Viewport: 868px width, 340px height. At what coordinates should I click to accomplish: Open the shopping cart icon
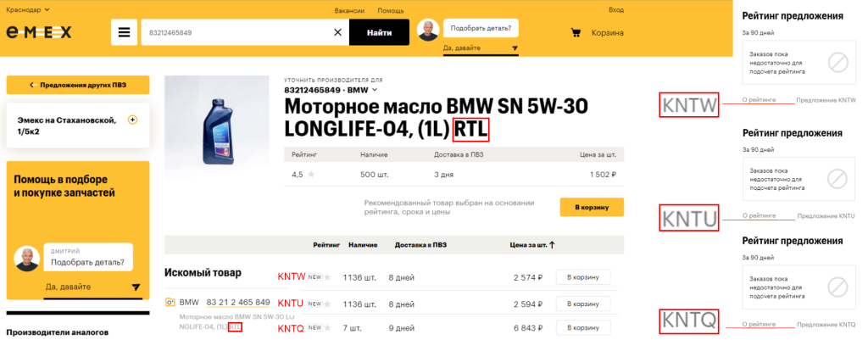click(x=576, y=33)
